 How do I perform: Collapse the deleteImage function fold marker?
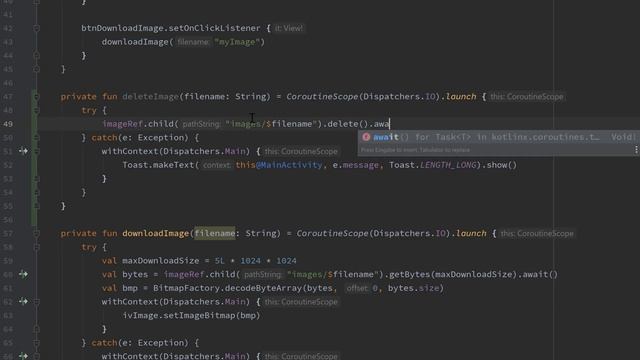click(x=36, y=97)
